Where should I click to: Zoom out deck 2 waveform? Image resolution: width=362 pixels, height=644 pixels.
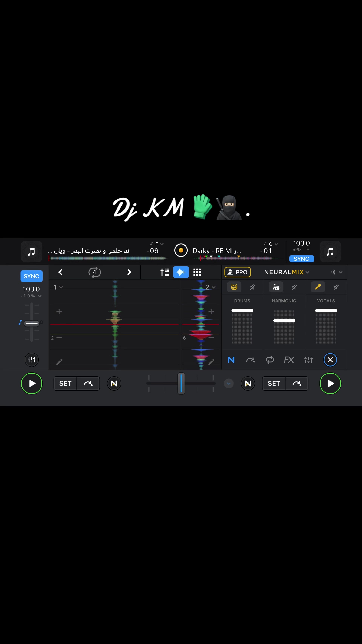211,337
